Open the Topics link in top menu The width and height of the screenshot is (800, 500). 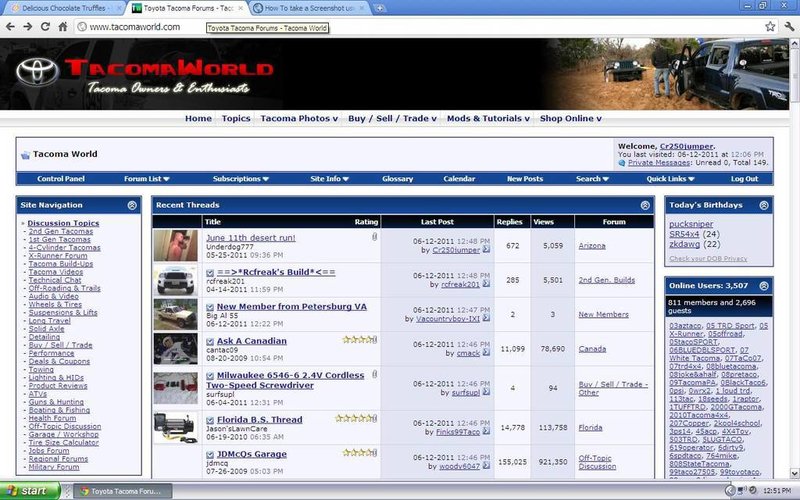(236, 118)
